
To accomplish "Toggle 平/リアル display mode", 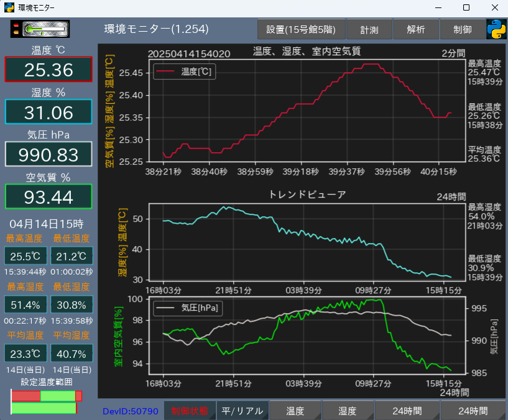I will (x=242, y=411).
